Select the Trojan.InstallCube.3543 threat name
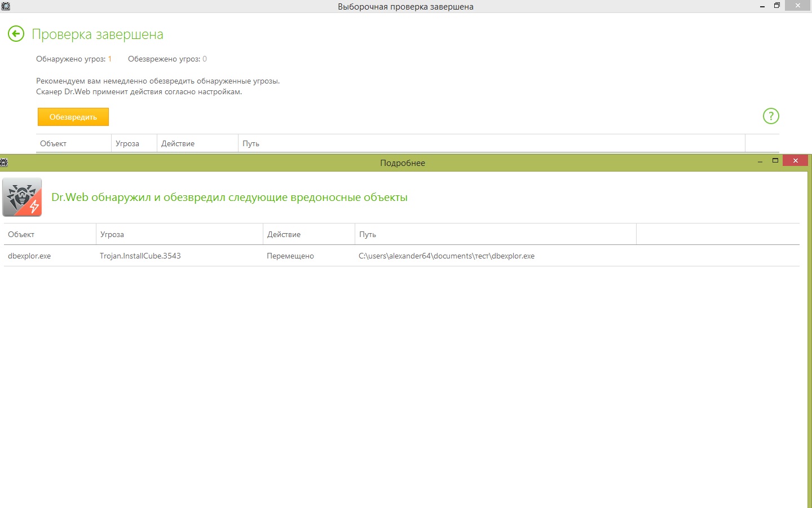This screenshot has width=812, height=508. (x=140, y=256)
